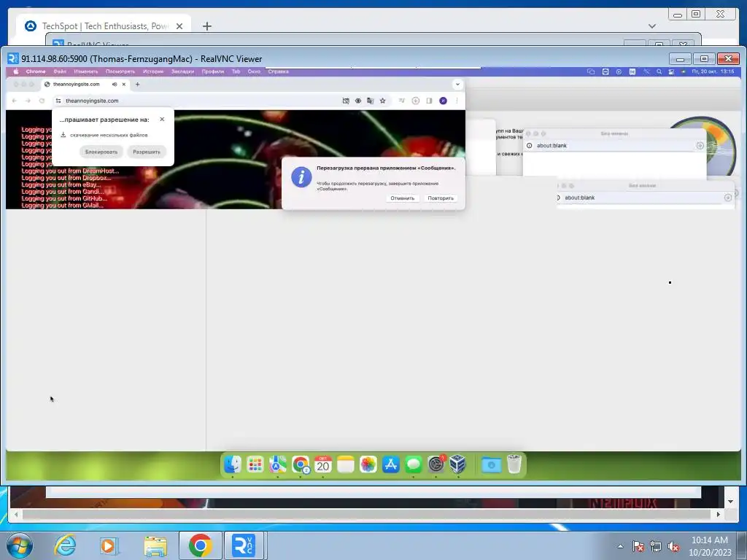Reload theannoyingsite.com page
Image resolution: width=747 pixels, height=560 pixels.
tap(42, 101)
